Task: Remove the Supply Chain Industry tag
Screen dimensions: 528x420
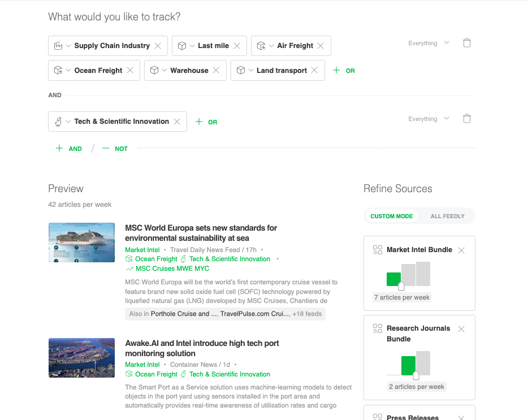Action: point(158,46)
